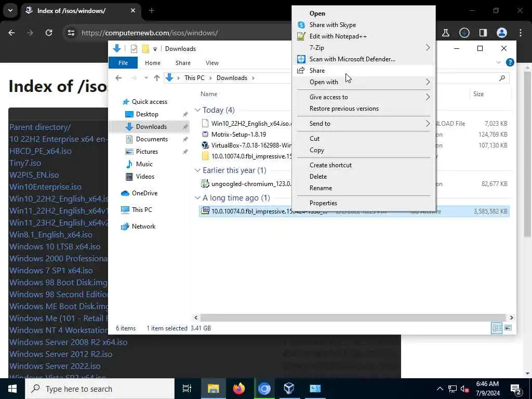Click the taskbar search box
532x399 pixels.
(x=100, y=389)
